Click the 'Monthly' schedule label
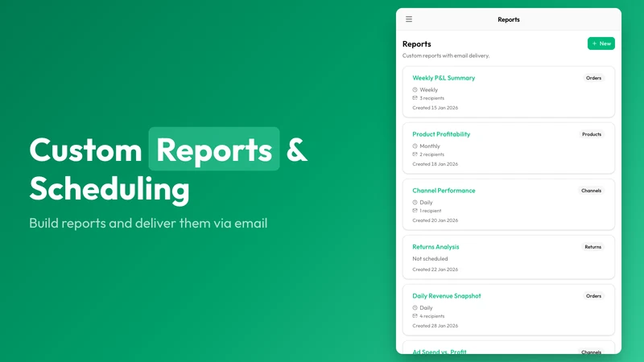The width and height of the screenshot is (644, 362). point(430,146)
